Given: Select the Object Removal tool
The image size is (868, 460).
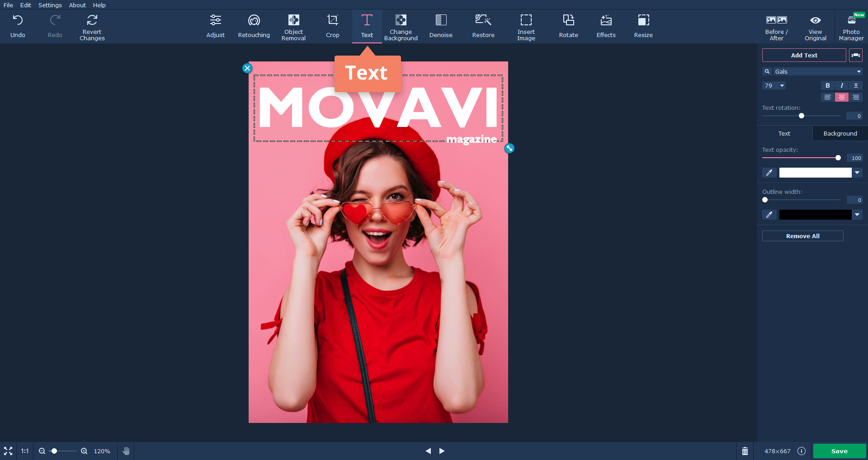Looking at the screenshot, I should click(294, 27).
